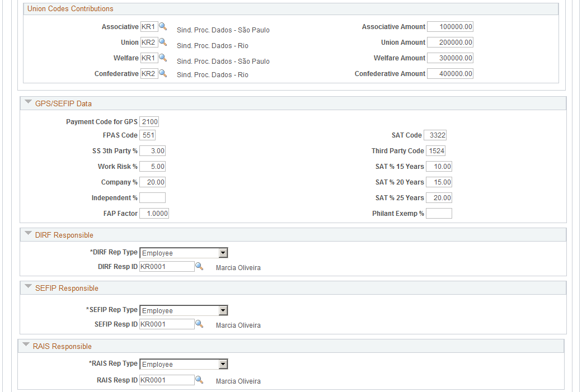Click the SAT Code field

pyautogui.click(x=435, y=135)
